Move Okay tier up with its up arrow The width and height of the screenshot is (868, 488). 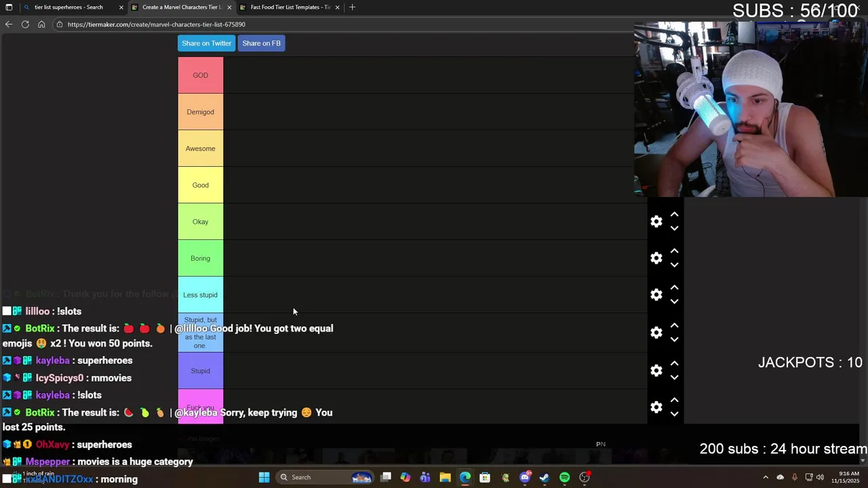[674, 214]
